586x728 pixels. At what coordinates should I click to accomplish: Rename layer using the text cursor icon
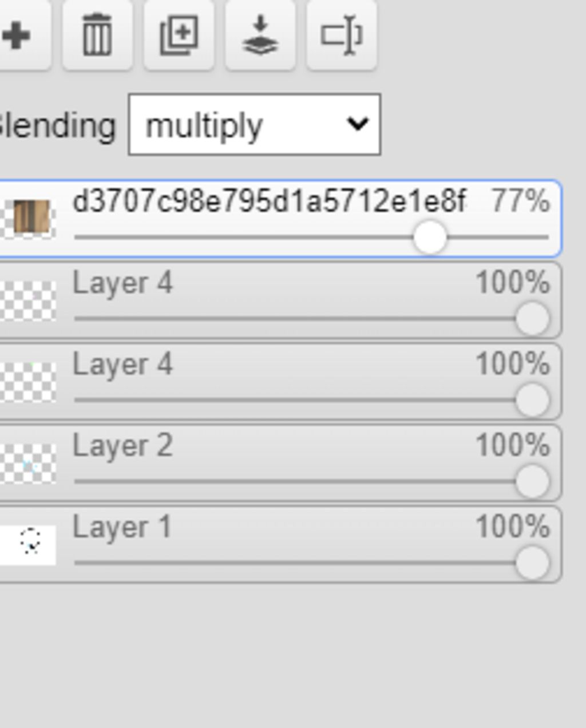click(342, 36)
